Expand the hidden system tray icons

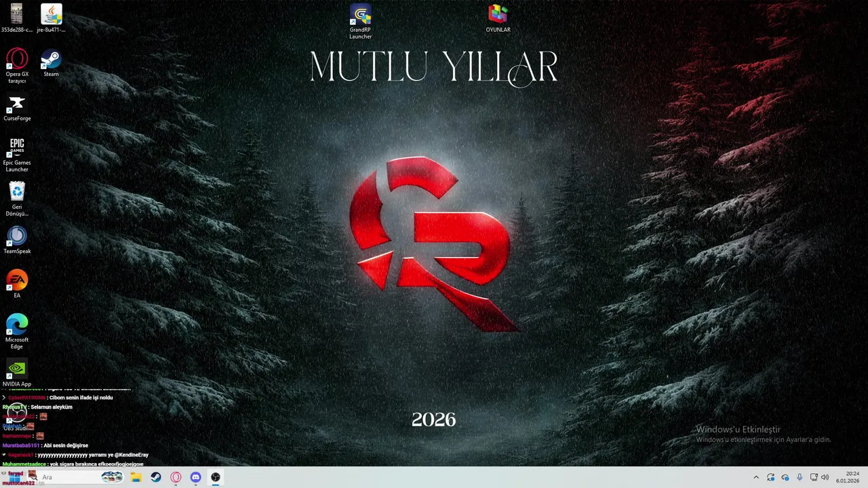point(756,477)
